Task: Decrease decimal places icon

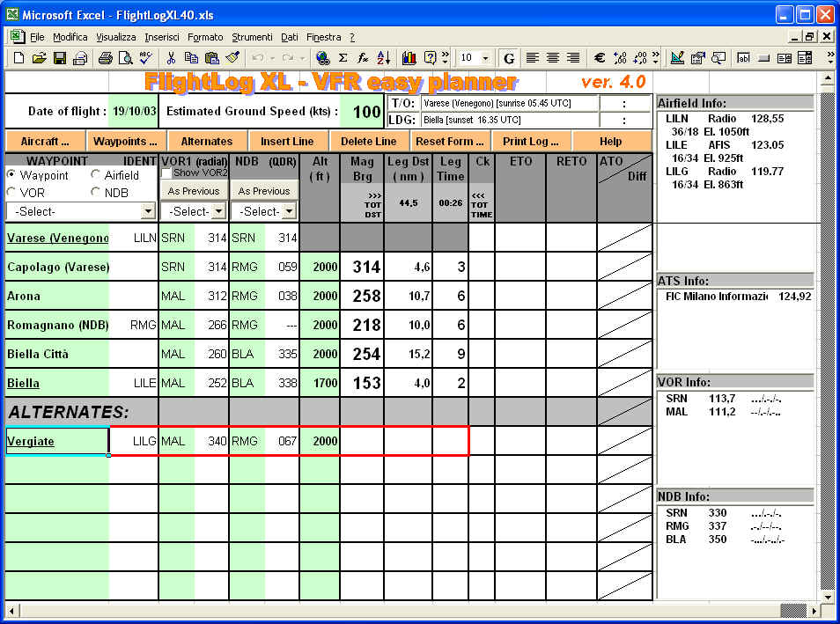Action: 640,58
